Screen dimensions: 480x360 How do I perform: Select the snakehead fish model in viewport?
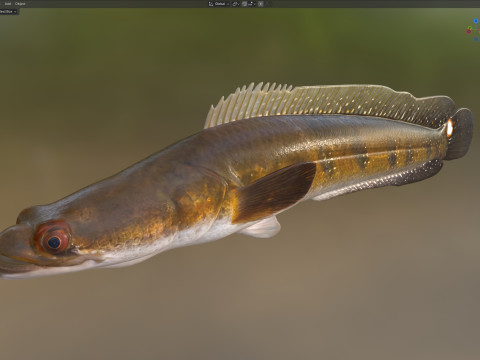click(233, 180)
